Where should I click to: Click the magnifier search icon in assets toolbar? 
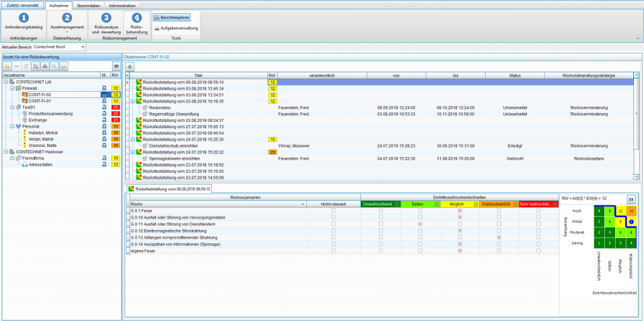click(54, 66)
